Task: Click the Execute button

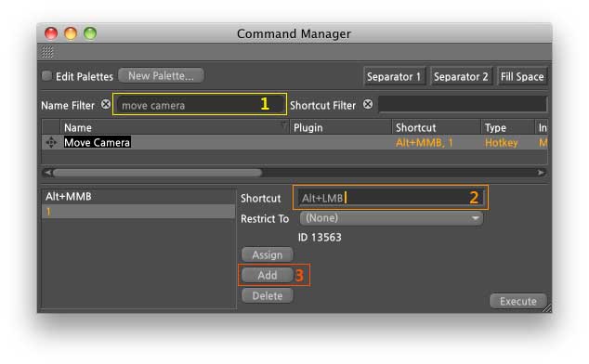Action: 518,301
